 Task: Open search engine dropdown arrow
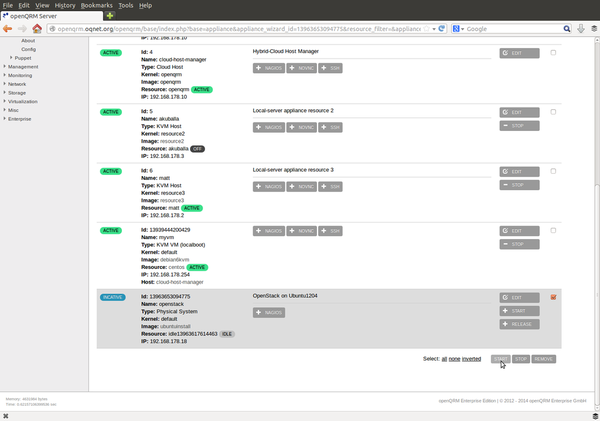(x=462, y=29)
